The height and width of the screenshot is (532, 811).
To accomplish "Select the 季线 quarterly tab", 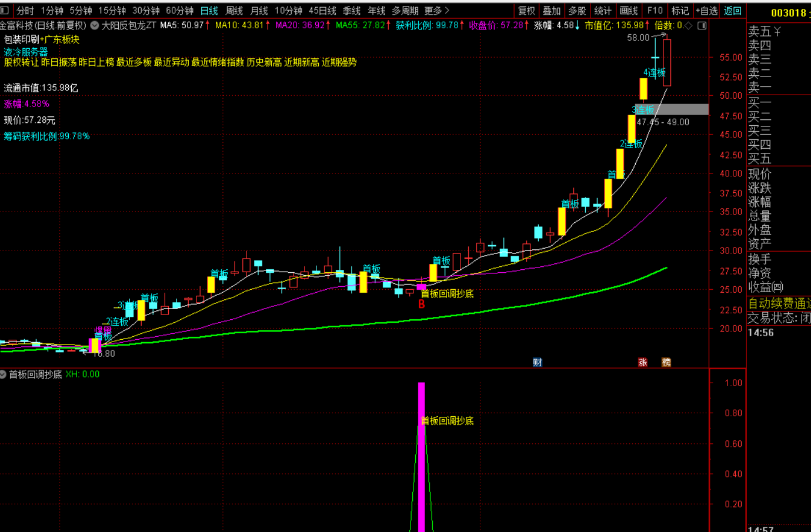I will pos(352,11).
